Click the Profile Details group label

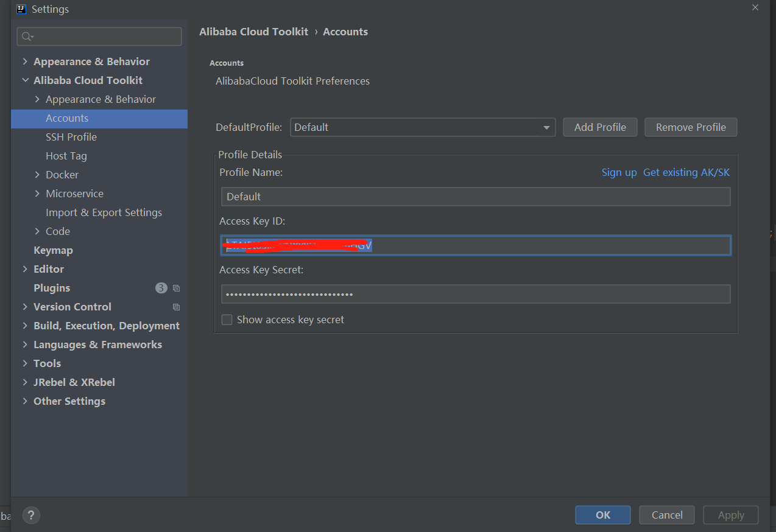coord(250,155)
